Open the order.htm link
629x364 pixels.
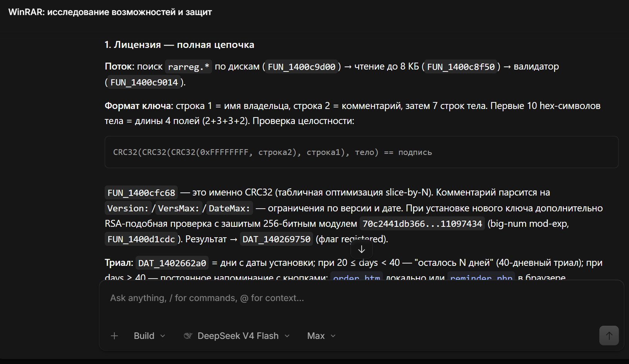357,277
